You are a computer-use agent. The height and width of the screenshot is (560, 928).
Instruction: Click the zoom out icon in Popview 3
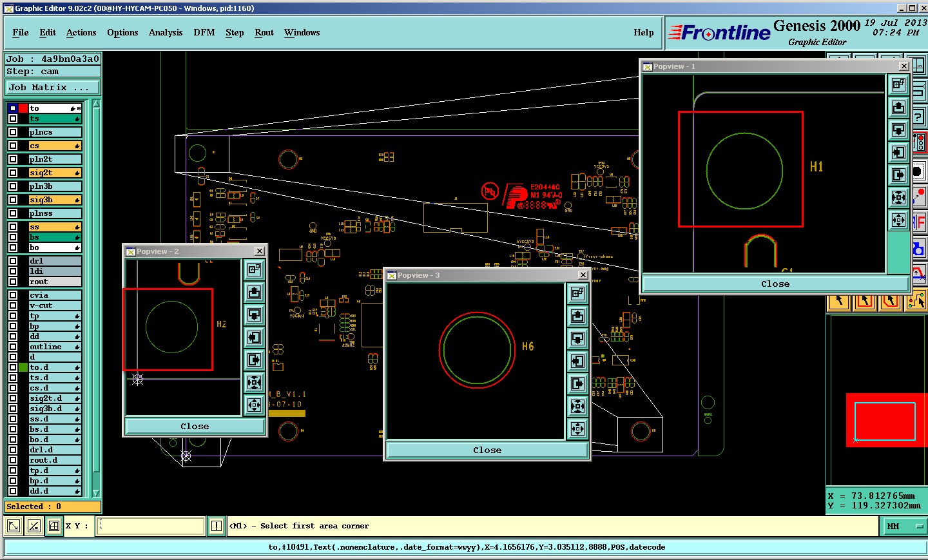[577, 429]
